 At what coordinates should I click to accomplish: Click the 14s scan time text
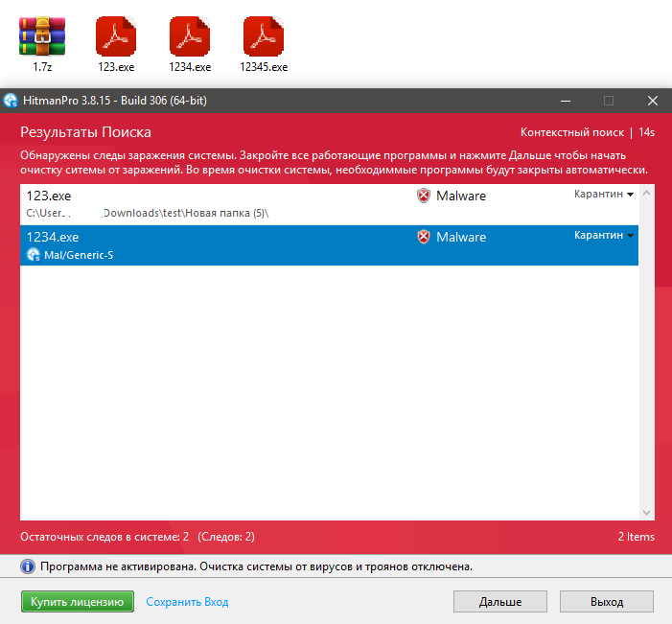pyautogui.click(x=646, y=132)
